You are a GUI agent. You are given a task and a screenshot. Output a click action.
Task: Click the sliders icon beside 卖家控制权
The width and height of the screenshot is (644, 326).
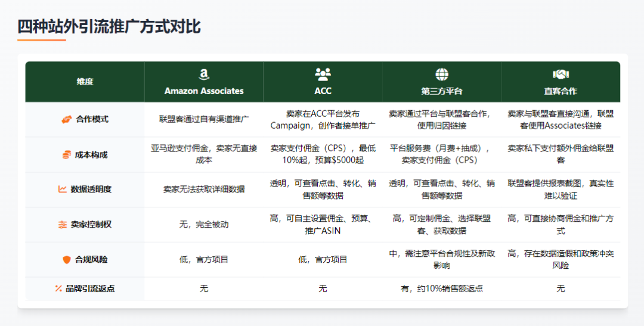(x=63, y=225)
